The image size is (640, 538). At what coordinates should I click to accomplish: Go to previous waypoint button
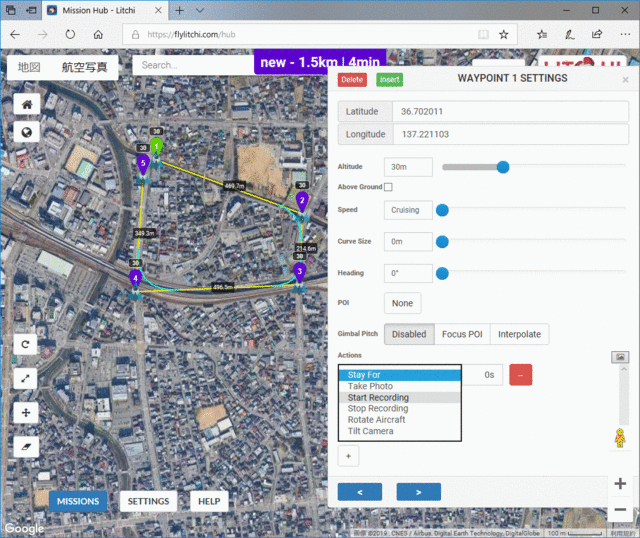pos(360,492)
